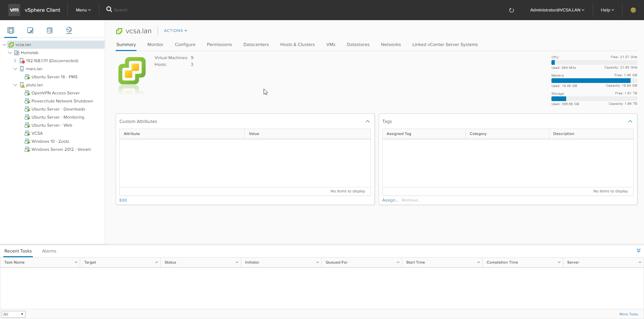Screen dimensions: 644x319
Task: Collapse the Recent Tasks bottom pane
Action: coord(639,250)
